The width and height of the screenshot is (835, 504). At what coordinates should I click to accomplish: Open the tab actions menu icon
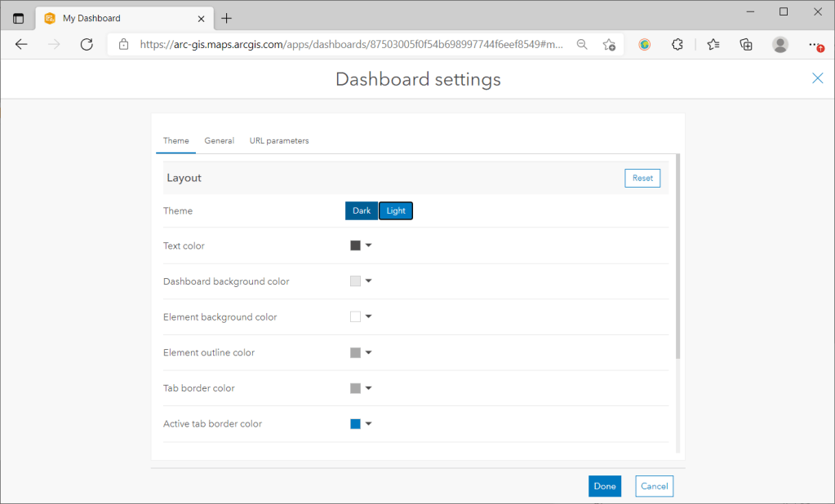pyautogui.click(x=18, y=18)
